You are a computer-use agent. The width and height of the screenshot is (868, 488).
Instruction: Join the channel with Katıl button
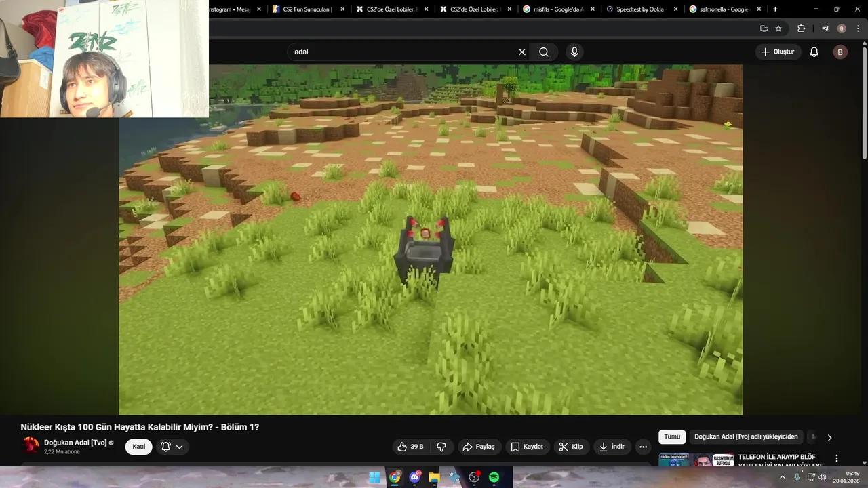pyautogui.click(x=139, y=447)
